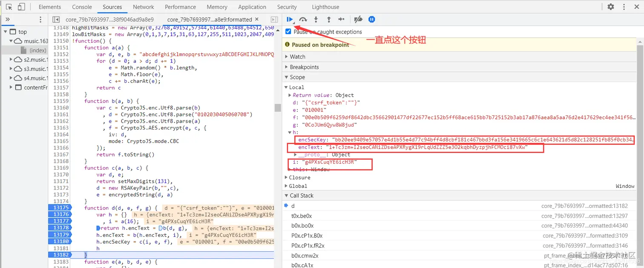Click the Step debugger icon
This screenshot has width=644, height=268.
(342, 19)
